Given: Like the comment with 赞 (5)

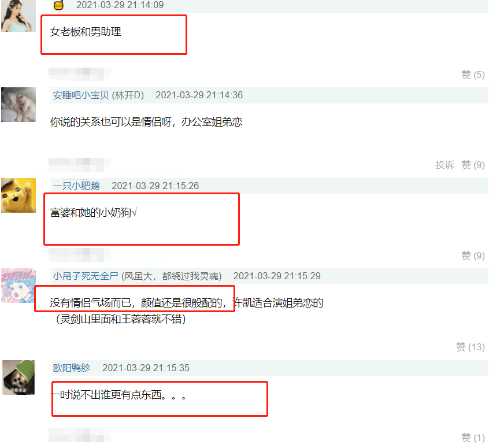Looking at the screenshot, I should (x=473, y=75).
